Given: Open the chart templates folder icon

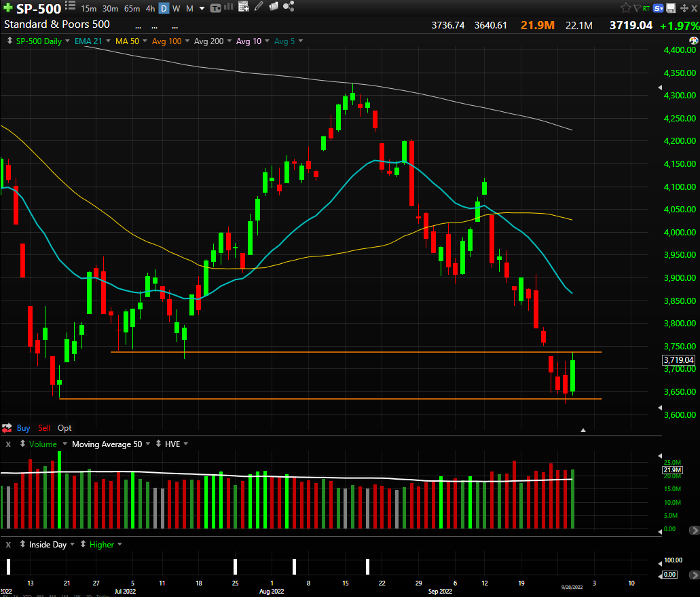Looking at the screenshot, I should 273,6.
